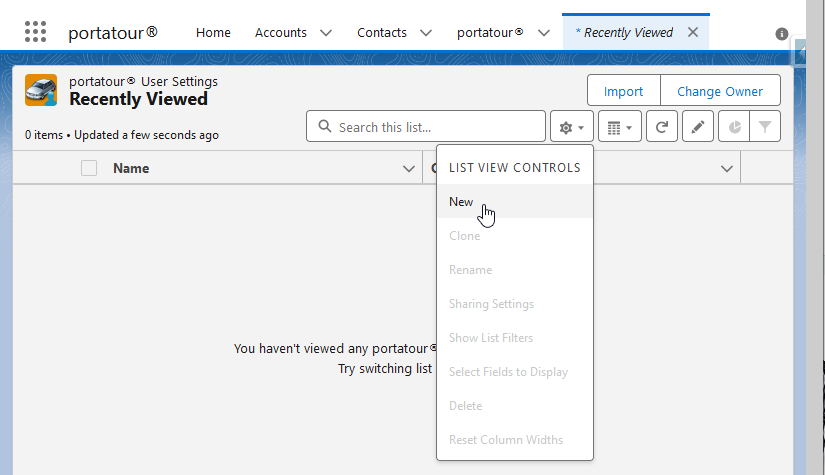The image size is (825, 475).
Task: Expand the Contacts tab dropdown chevron
Action: [x=426, y=33]
